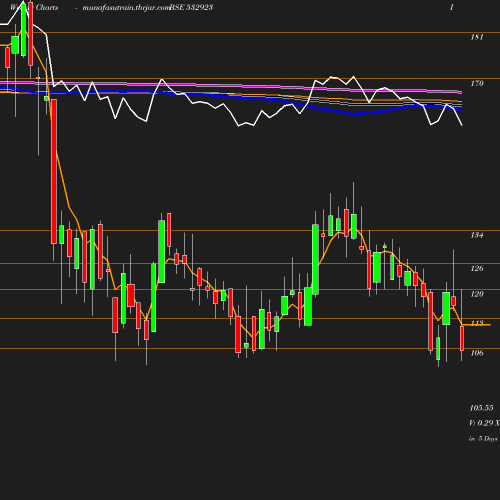Viewport: 500px width, 500px height.
Task: Click the munafasutra.com site name in the header
Action: pyautogui.click(x=126, y=8)
